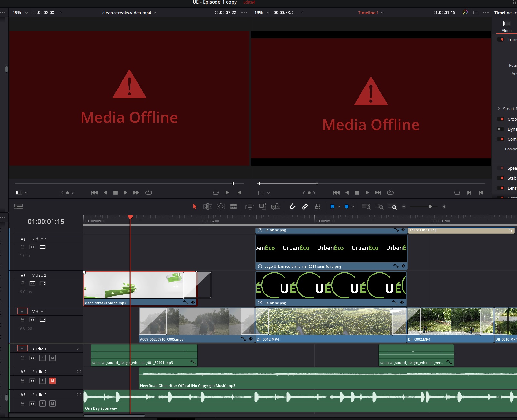Click Match Frame icon in source viewer
517x420 pixels.
click(215, 192)
